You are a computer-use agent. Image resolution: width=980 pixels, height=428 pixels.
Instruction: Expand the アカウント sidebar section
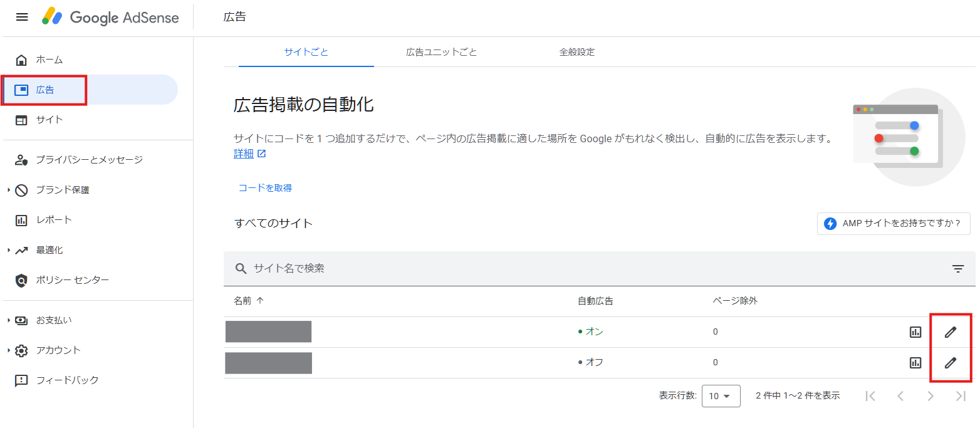pos(58,350)
